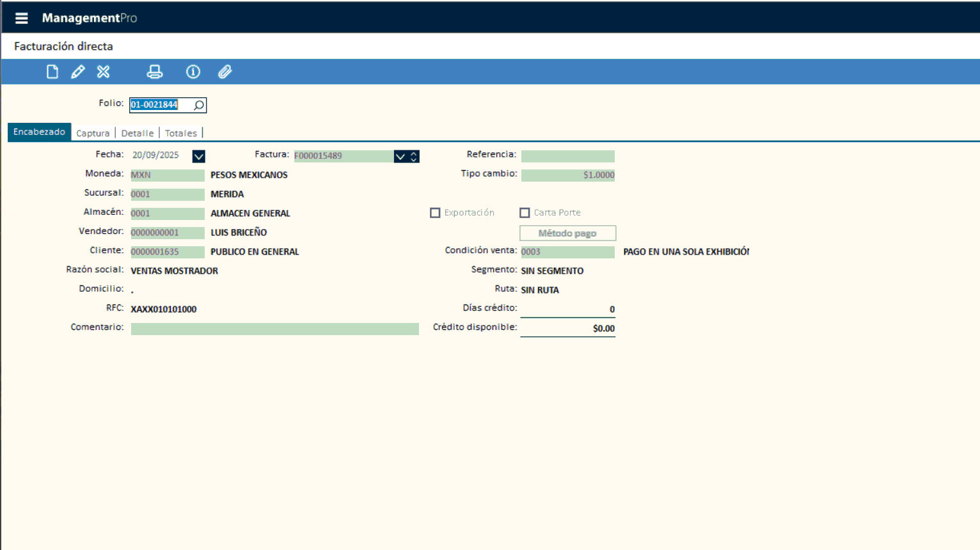Click the Cliente code field

[x=167, y=252]
